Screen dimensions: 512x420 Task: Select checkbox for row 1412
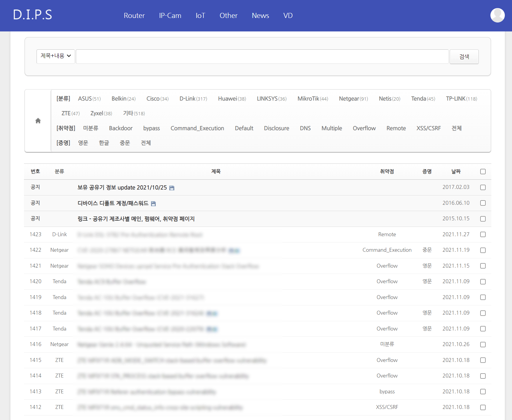point(483,407)
